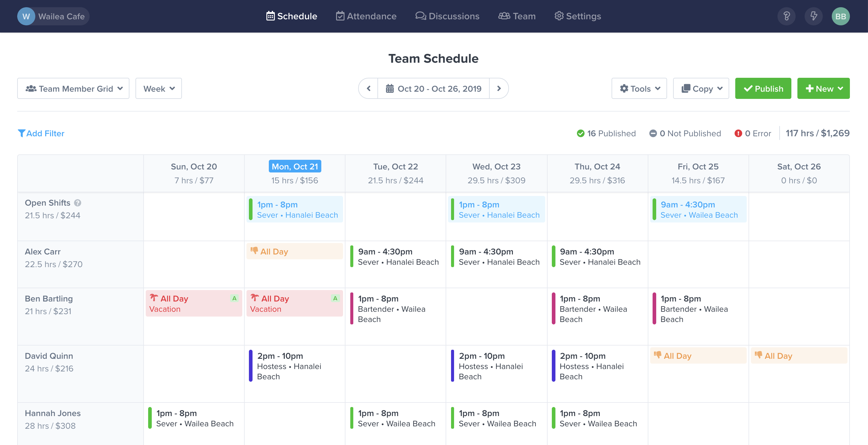
Task: Click the help question mark icon
Action: [x=786, y=16]
